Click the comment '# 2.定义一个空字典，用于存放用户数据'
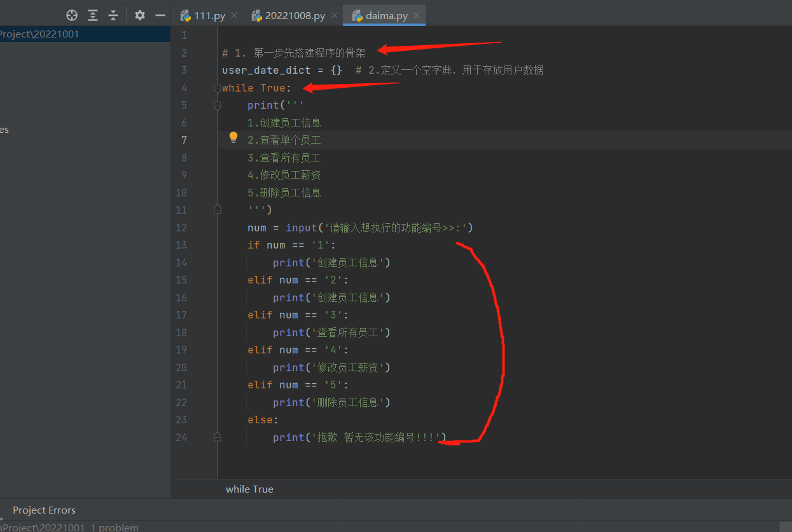The image size is (792, 532). click(x=450, y=70)
